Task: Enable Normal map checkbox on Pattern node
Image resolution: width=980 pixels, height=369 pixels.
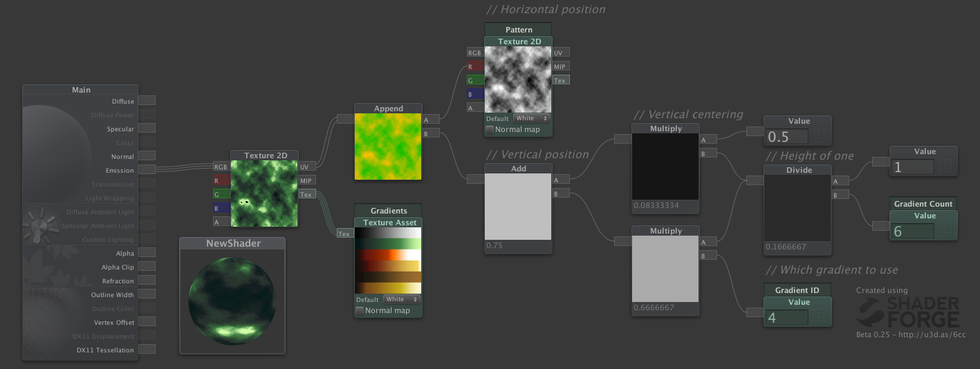Action: point(490,130)
